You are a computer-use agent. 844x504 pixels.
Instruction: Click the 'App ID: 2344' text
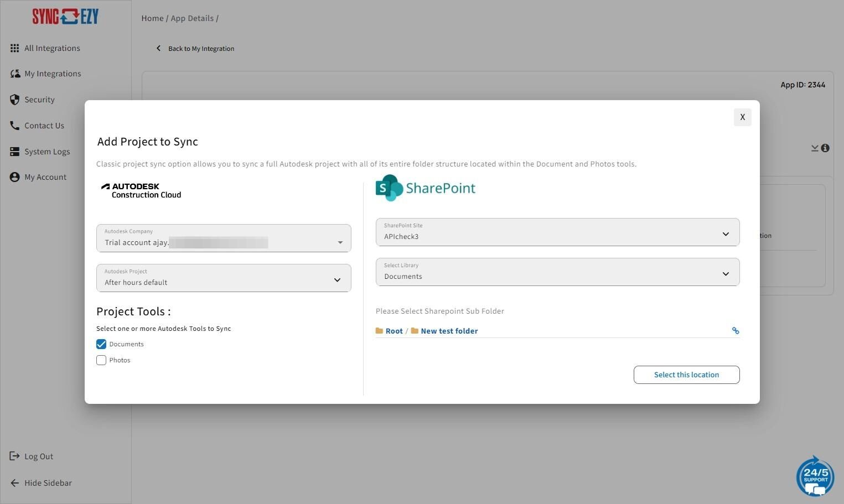pos(802,85)
